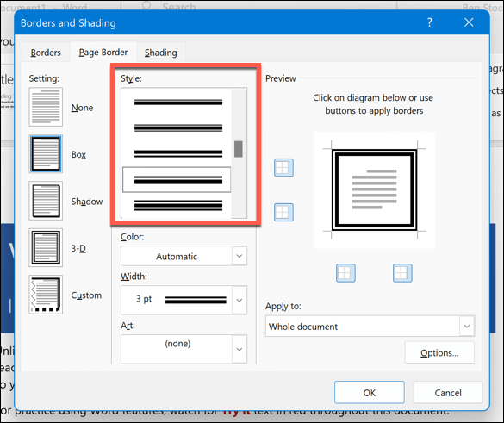
Task: Toggle the right border button in Preview
Action: [x=402, y=273]
